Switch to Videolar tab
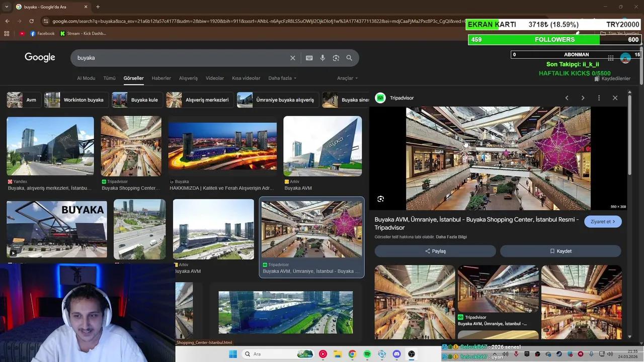 pyautogui.click(x=215, y=78)
